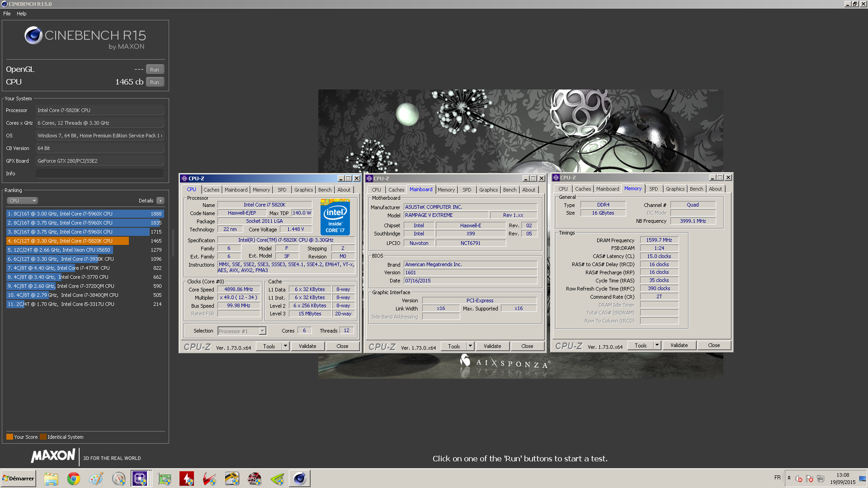
Task: Open GPU Tweak from the taskbar
Action: click(255, 479)
